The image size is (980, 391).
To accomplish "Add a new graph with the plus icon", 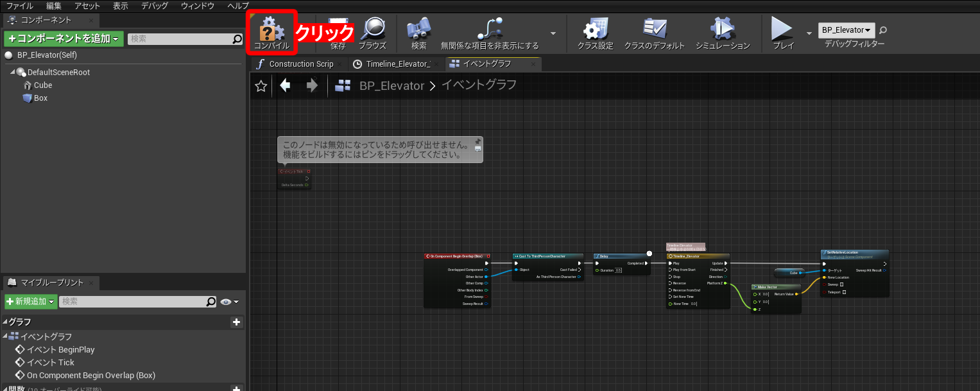I will [x=236, y=322].
